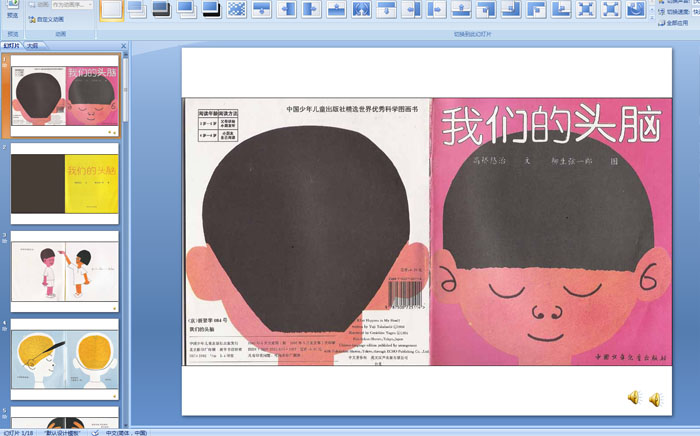Select slide 2 thumbnail with yellow cover

[x=65, y=183]
